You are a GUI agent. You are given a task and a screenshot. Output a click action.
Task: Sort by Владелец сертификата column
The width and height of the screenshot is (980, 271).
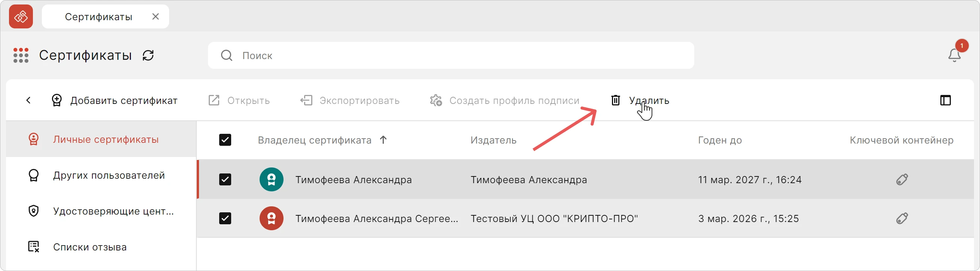315,140
